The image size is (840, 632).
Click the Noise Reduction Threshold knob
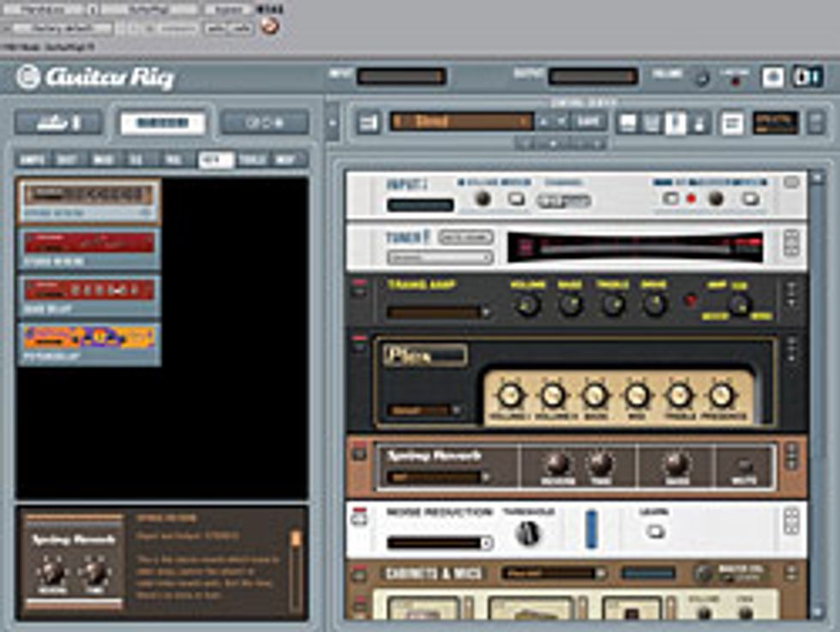point(528,534)
